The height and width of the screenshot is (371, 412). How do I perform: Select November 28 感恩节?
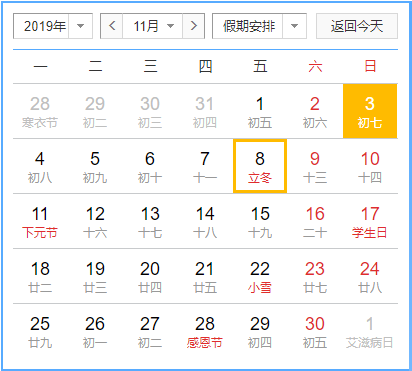[205, 331]
